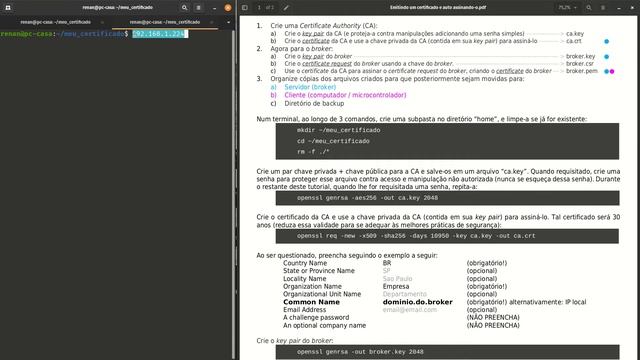The image size is (640, 360).
Task: Click the 'ca.crt' file name label
Action: (x=573, y=41)
